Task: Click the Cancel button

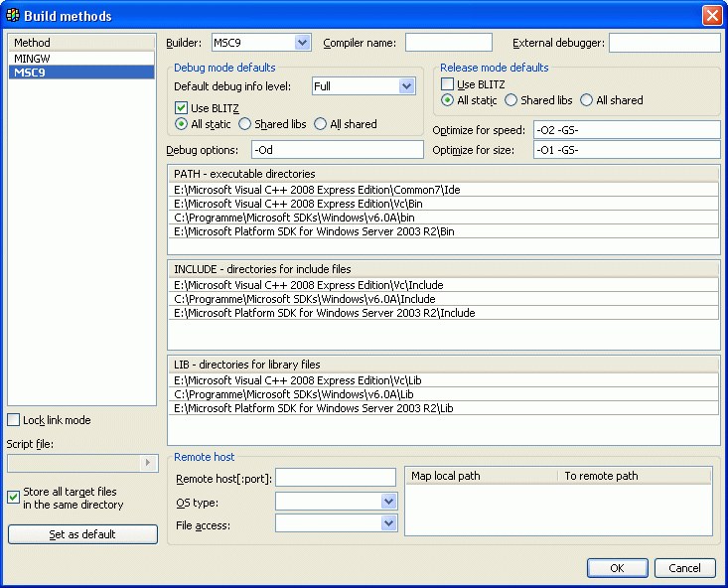Action: click(x=684, y=568)
